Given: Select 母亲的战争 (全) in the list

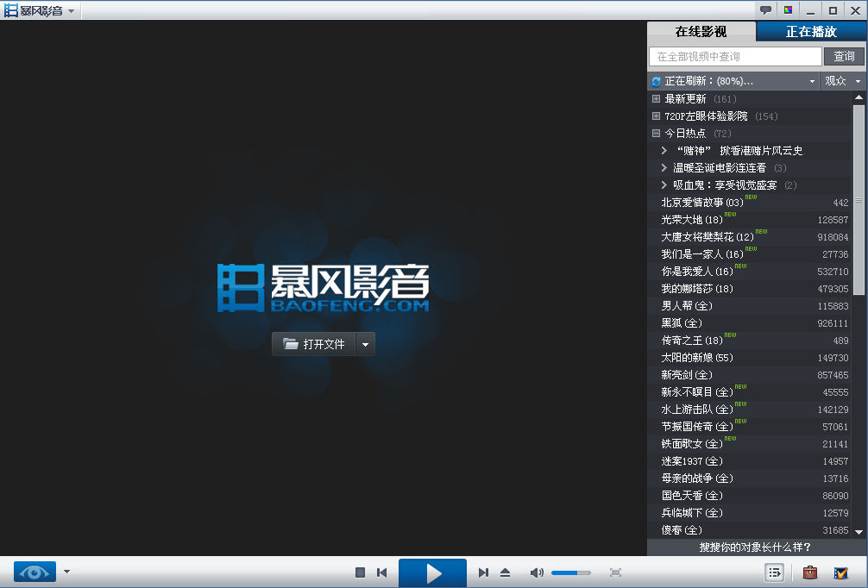Looking at the screenshot, I should [x=750, y=478].
